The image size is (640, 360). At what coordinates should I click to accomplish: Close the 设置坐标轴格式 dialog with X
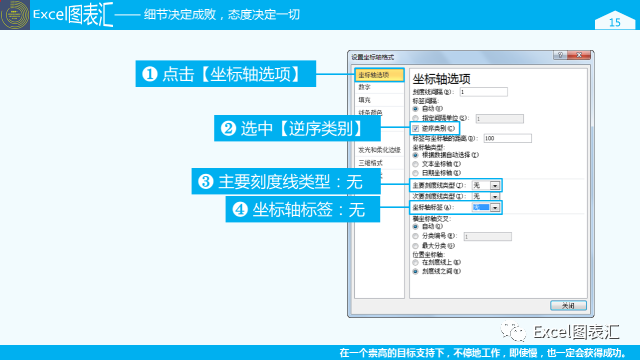click(579, 55)
